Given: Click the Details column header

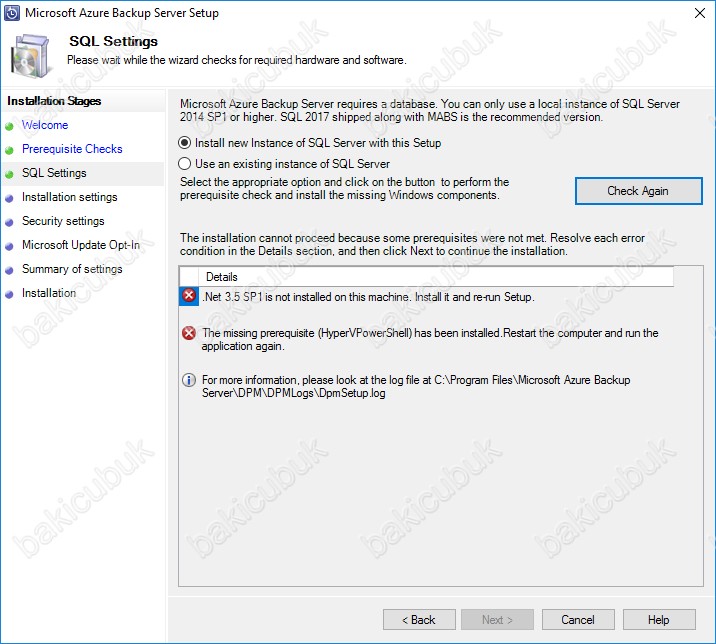Looking at the screenshot, I should [436, 277].
